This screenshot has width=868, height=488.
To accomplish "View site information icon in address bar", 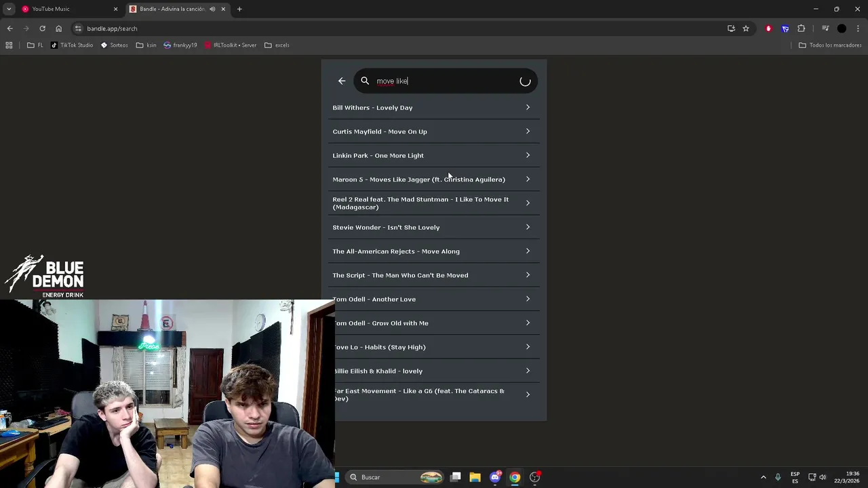I will pos(78,28).
